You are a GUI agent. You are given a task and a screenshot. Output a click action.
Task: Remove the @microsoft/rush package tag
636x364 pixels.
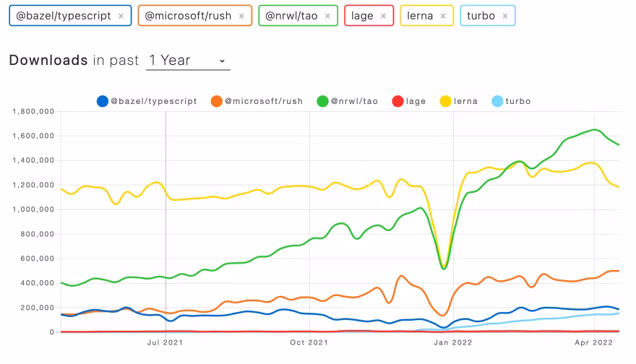coord(241,16)
